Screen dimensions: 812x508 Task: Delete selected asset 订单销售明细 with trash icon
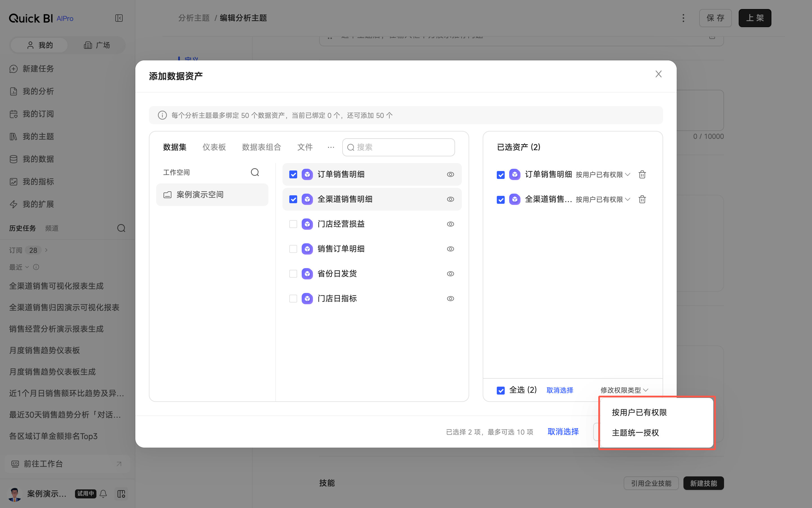tap(642, 174)
